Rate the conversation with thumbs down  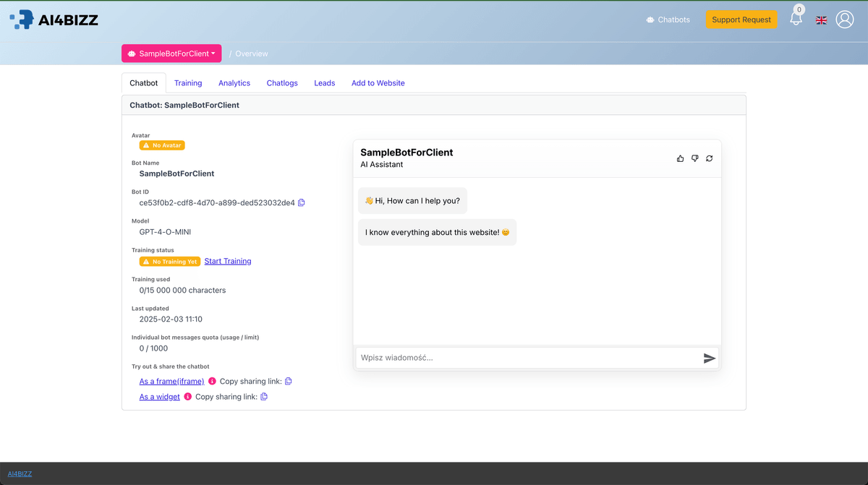click(x=694, y=158)
